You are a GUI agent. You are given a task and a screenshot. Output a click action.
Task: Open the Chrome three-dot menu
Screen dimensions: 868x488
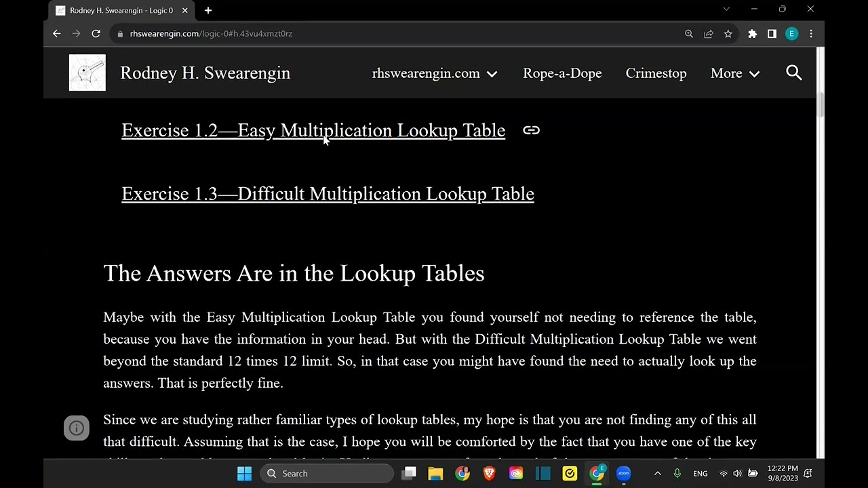pyautogui.click(x=811, y=33)
